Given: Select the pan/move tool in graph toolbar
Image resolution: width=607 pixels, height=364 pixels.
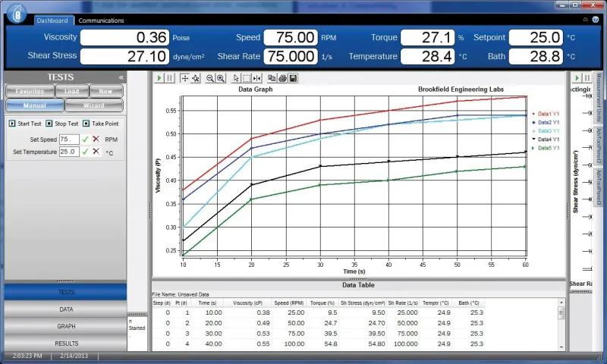Looking at the screenshot, I should click(x=185, y=78).
